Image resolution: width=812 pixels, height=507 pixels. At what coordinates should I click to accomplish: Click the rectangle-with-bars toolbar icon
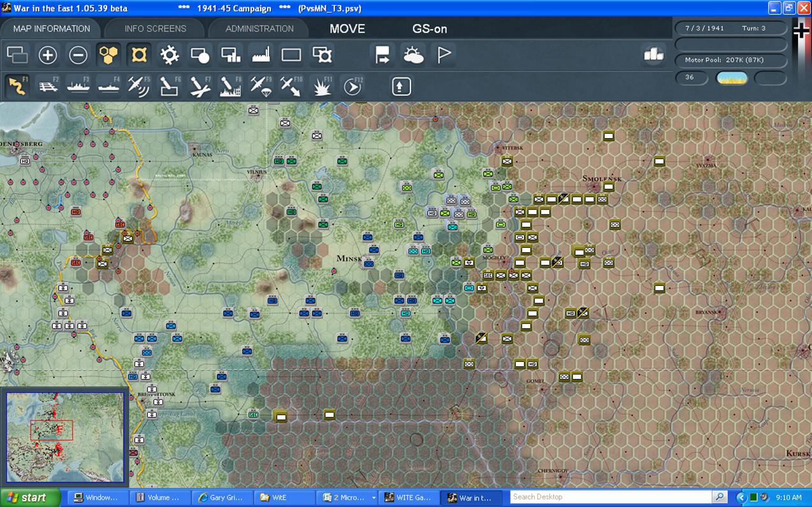coord(231,55)
